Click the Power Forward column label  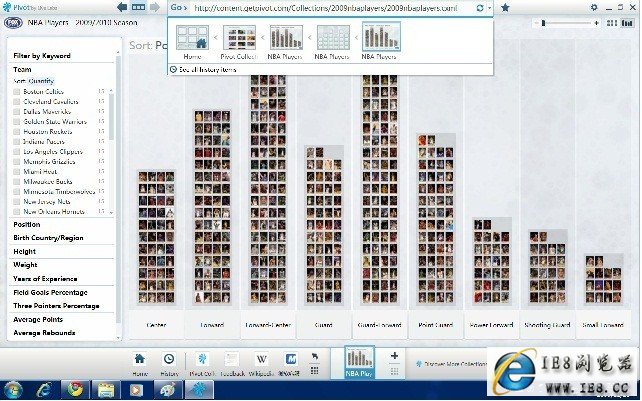coord(491,325)
